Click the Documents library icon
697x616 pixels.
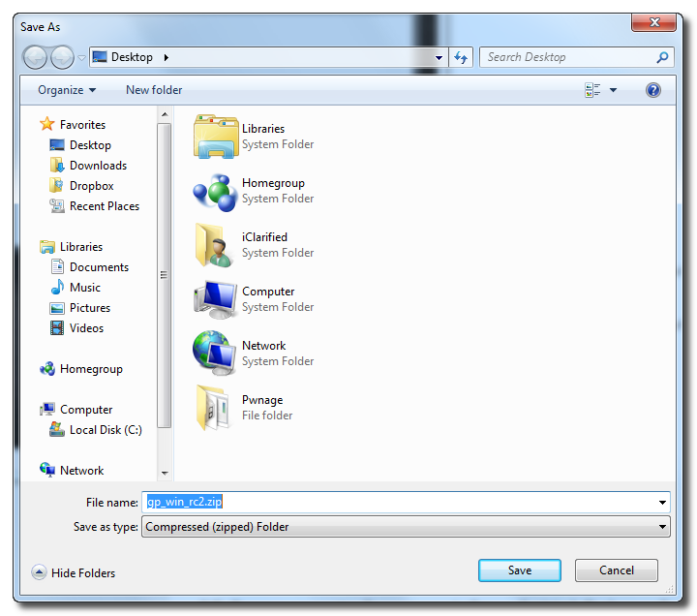(57, 267)
